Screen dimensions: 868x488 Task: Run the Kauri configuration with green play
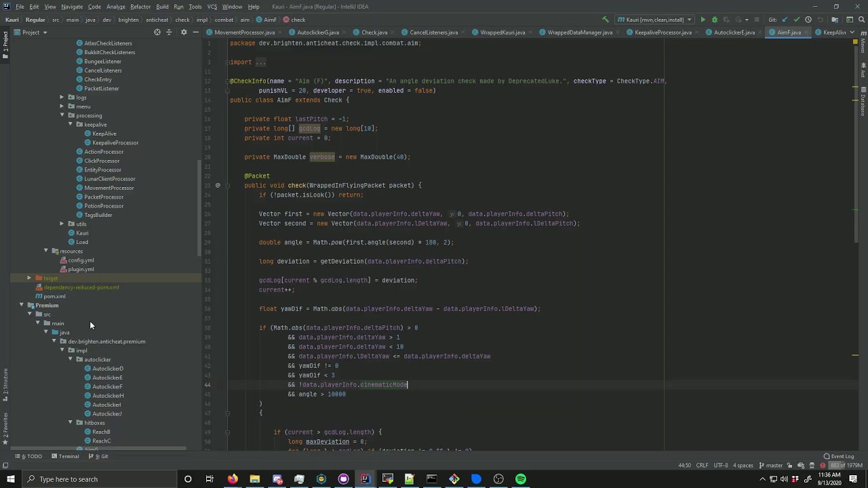[703, 20]
